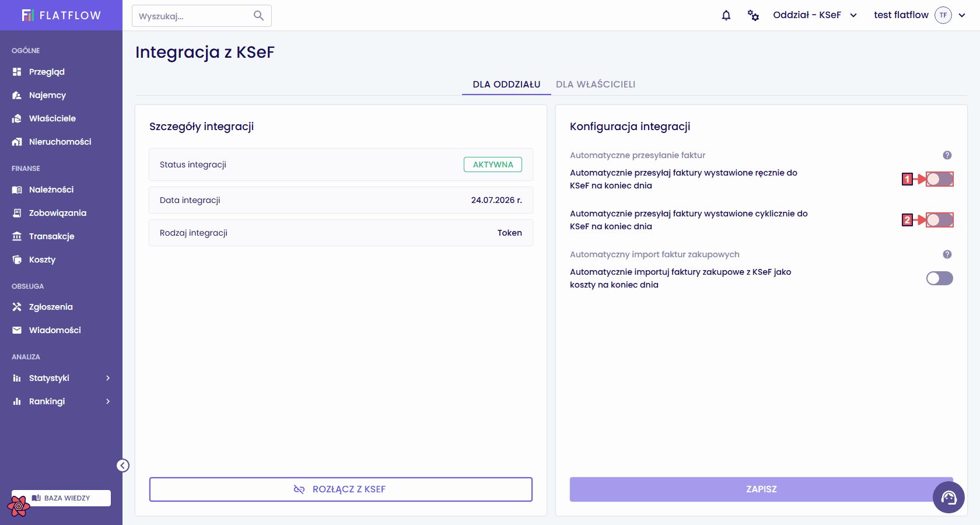Click the Rankingi bar chart icon
Screen dimensions: 980x525
pyautogui.click(x=17, y=401)
